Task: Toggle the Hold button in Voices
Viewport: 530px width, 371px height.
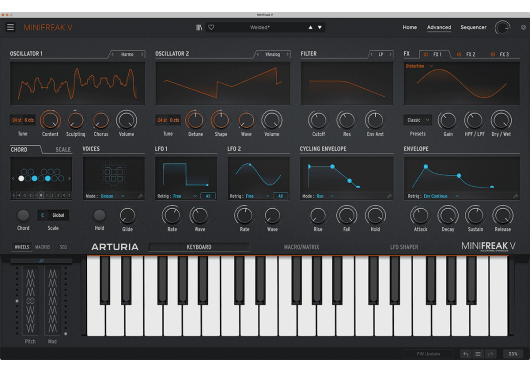Action: (99, 215)
